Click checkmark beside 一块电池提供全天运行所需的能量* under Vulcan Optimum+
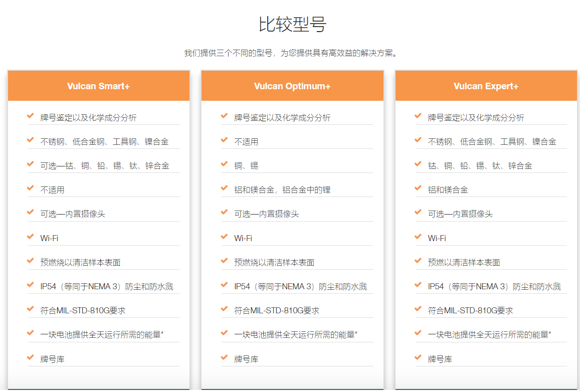This screenshot has height=392, width=580. (x=224, y=333)
